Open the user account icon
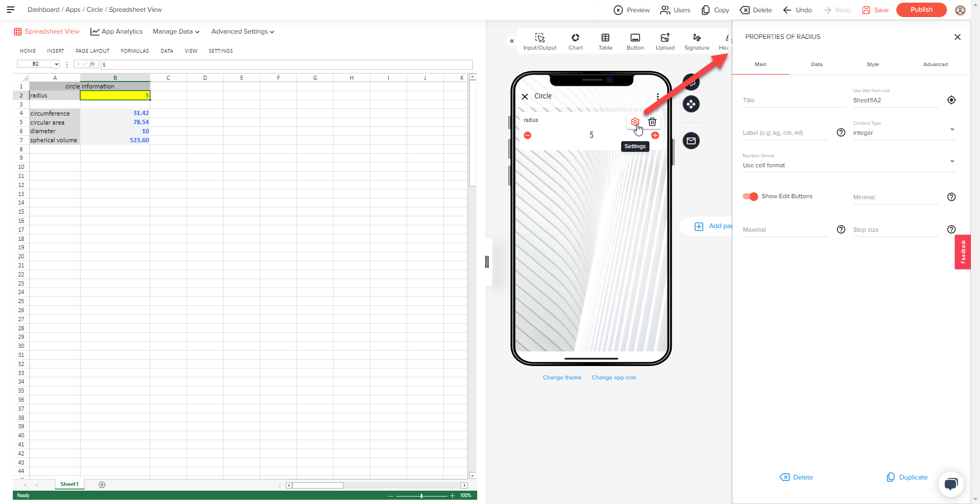This screenshot has width=980, height=504. pos(960,10)
